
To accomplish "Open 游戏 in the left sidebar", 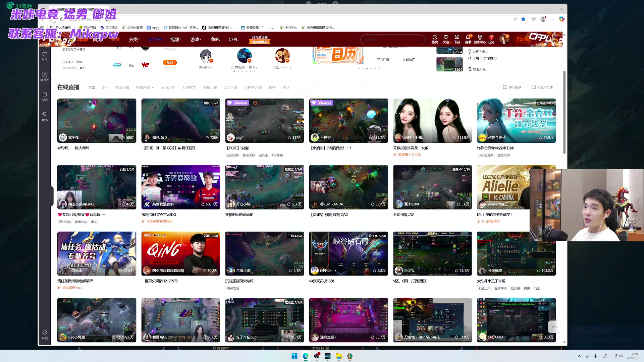I will point(45,97).
